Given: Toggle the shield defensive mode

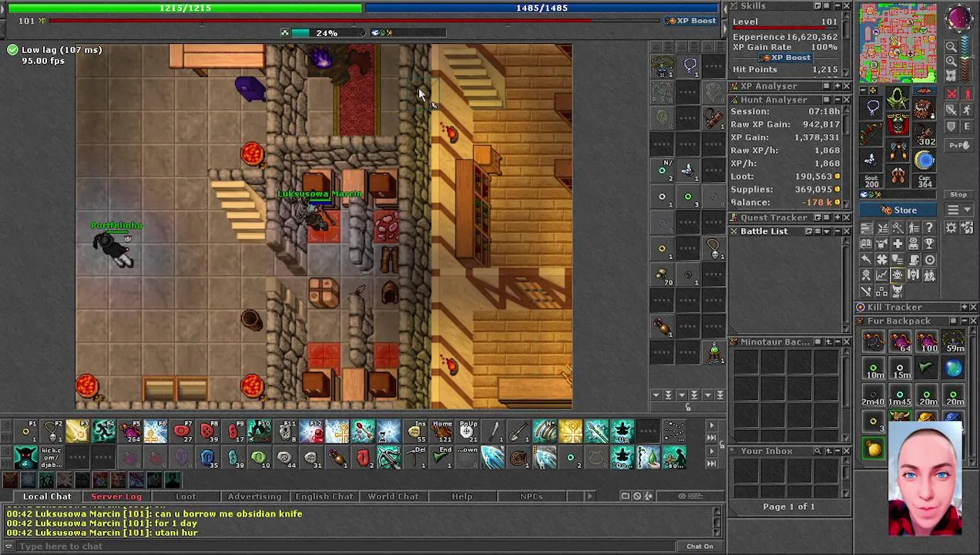Looking at the screenshot, I should point(951,127).
